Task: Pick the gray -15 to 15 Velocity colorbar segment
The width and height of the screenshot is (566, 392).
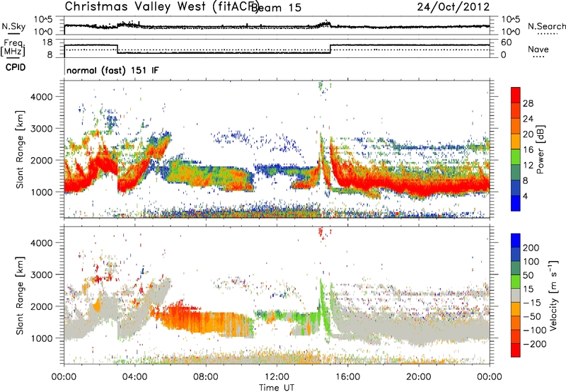Action: coord(516,295)
